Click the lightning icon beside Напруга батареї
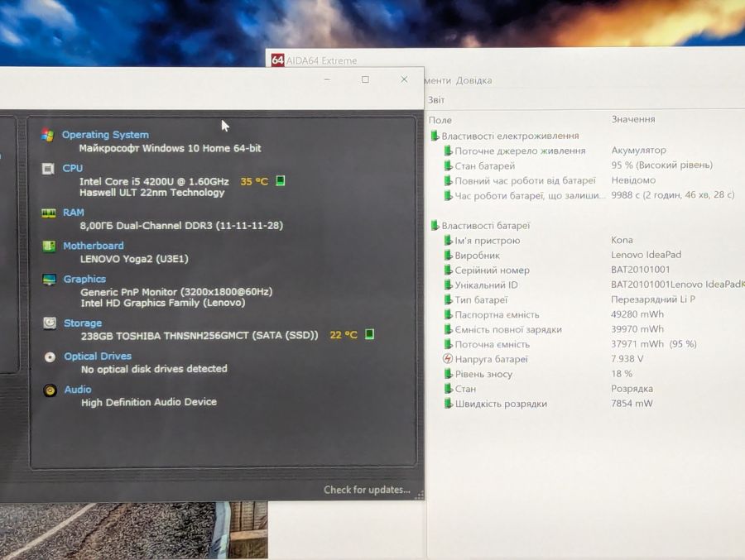The width and height of the screenshot is (745, 560). pyautogui.click(x=448, y=359)
